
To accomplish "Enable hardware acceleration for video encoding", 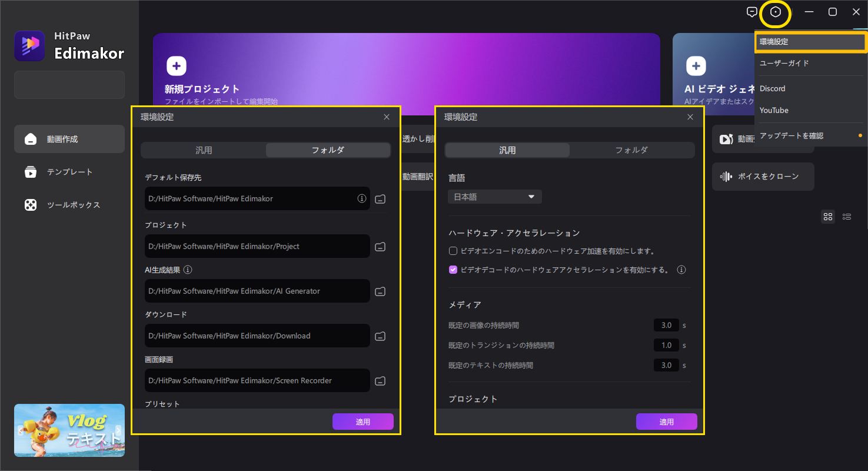I will (453, 251).
